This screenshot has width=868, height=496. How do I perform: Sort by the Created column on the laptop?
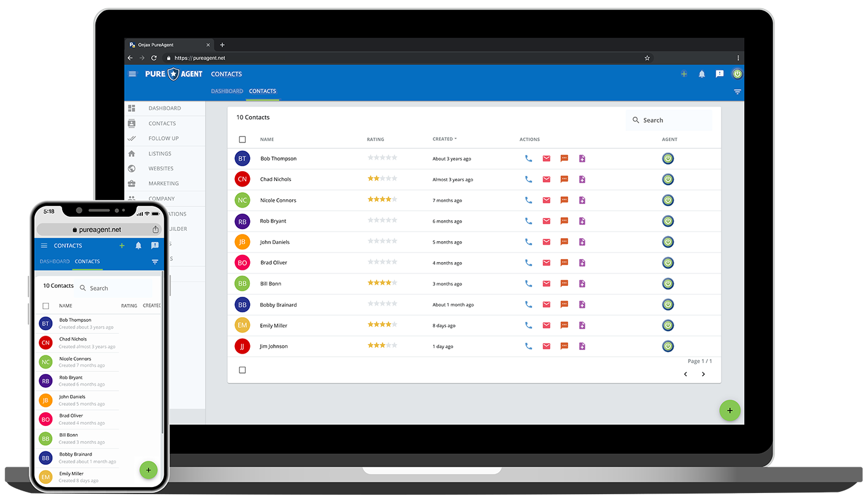click(x=445, y=139)
